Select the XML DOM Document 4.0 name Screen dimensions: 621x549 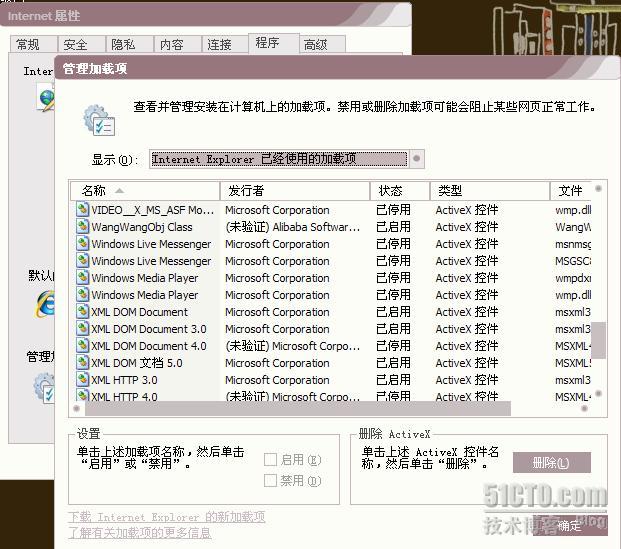tap(149, 346)
